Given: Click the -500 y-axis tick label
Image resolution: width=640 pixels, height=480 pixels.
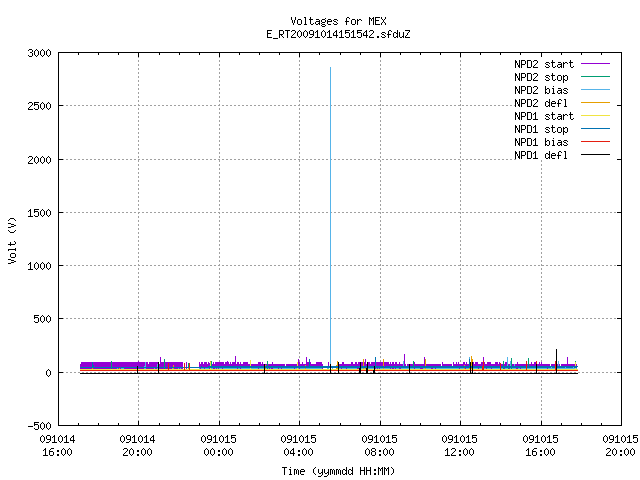Looking at the screenshot, I should click(40, 426).
